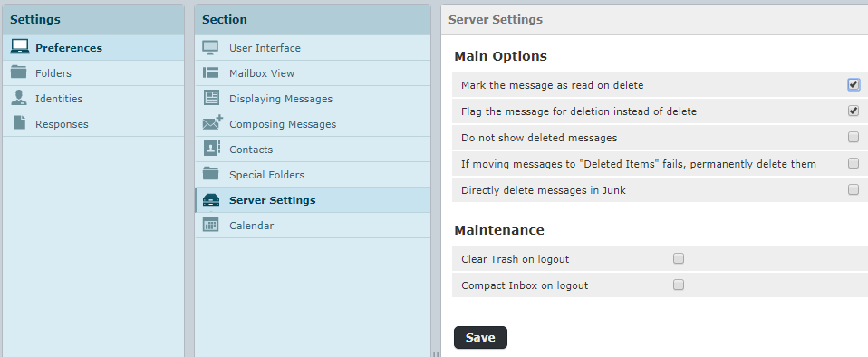
Task: Click the 'Do not show deleted messages' label
Action: click(539, 137)
